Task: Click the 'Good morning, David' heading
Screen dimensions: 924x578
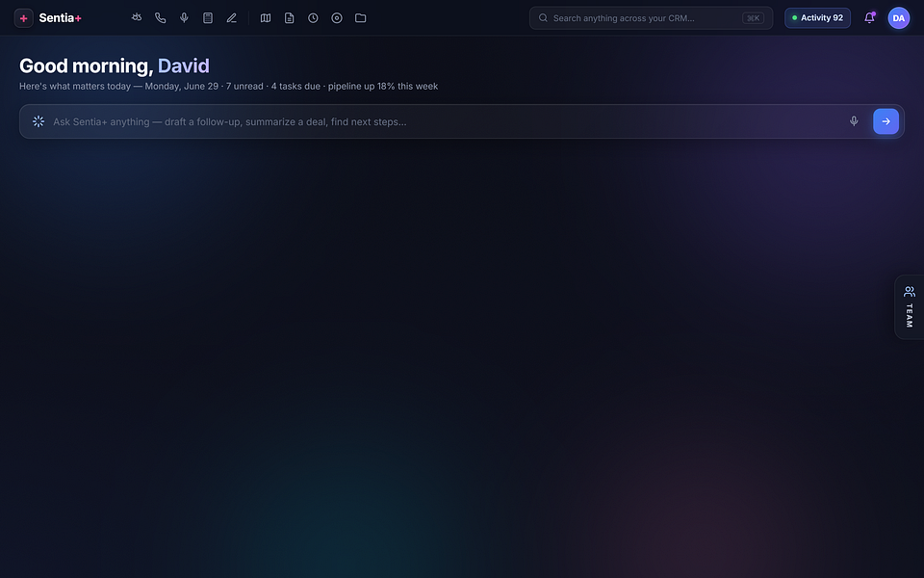Action: pos(115,66)
